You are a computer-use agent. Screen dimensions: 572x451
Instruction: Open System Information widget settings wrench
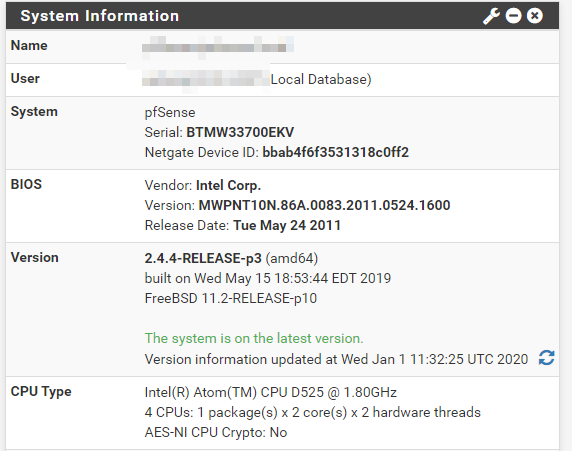pos(491,16)
